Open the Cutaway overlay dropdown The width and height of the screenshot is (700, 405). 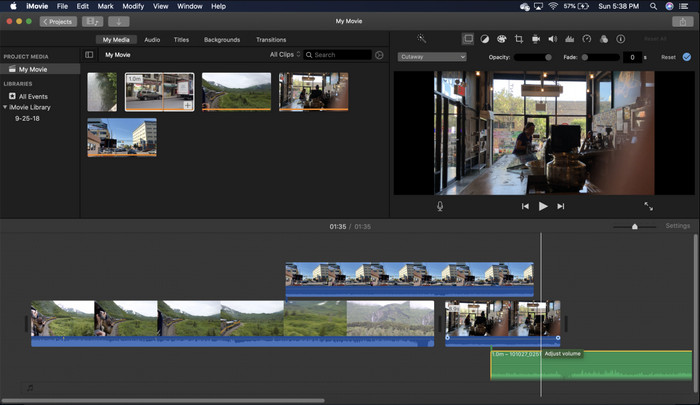click(x=432, y=57)
